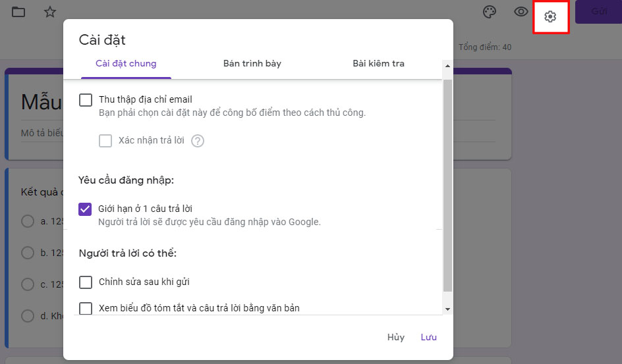Click the scrollbar up arrow in dialog
The width and height of the screenshot is (622, 364).
(448, 66)
